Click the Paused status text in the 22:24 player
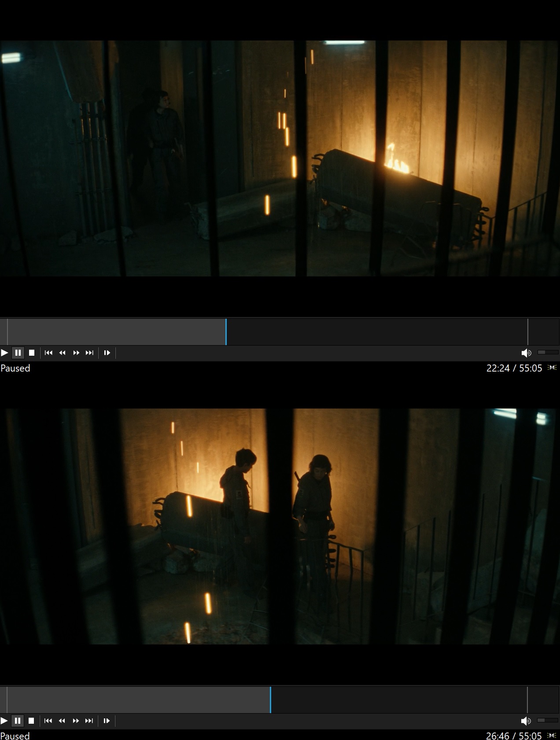Viewport: 560px width, 740px height. pos(15,368)
